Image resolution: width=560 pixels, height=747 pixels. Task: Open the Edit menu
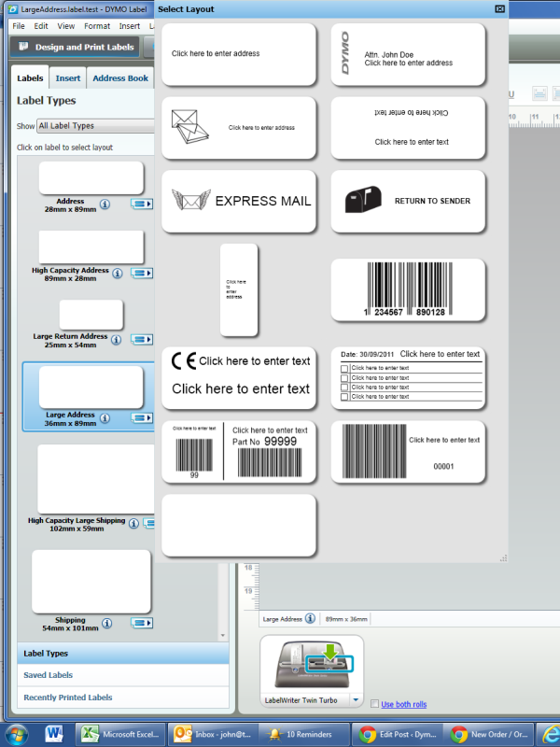tap(41, 26)
